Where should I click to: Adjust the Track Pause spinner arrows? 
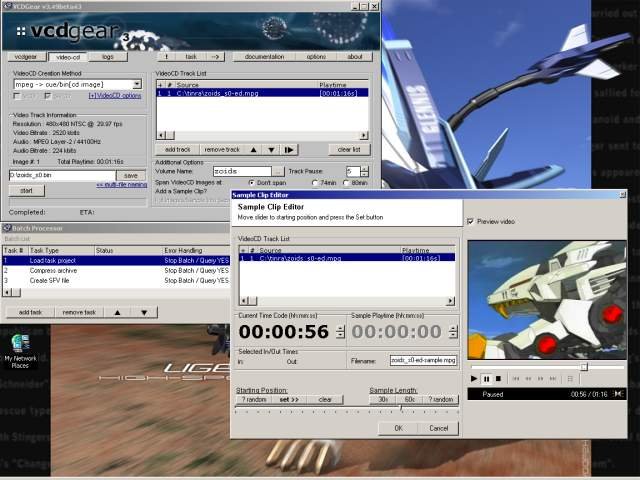tap(364, 171)
